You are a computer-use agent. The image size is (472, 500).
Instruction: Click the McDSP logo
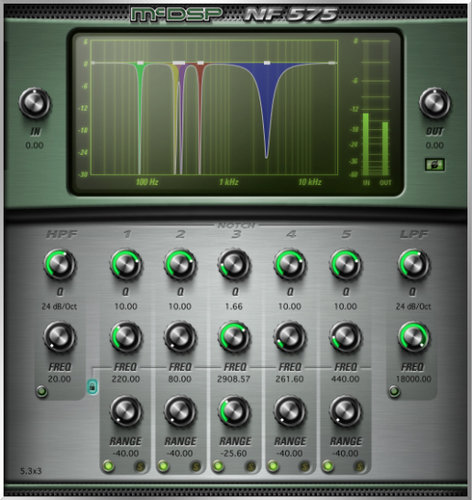click(x=177, y=15)
